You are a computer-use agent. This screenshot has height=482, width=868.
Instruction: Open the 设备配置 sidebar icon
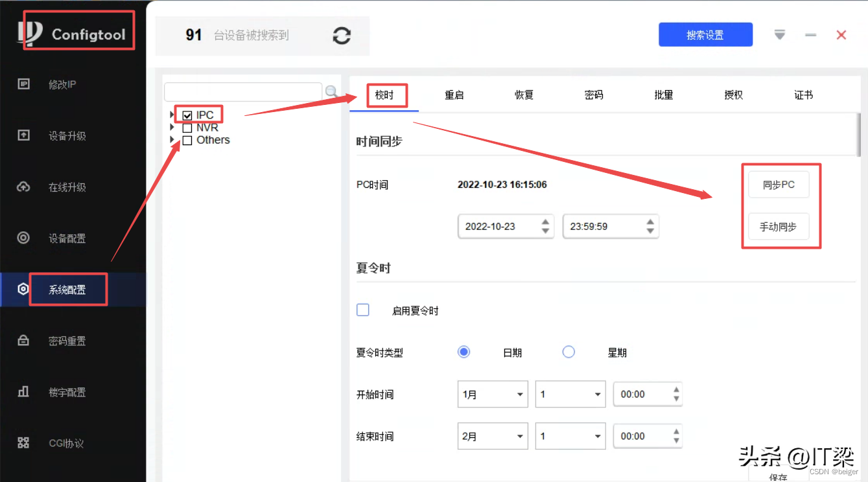point(24,238)
